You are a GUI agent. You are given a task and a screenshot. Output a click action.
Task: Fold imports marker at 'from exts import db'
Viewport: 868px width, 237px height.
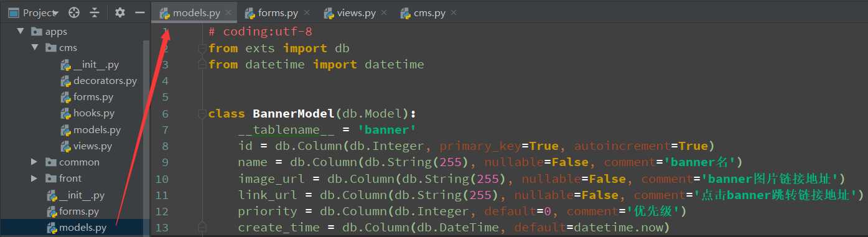click(202, 48)
